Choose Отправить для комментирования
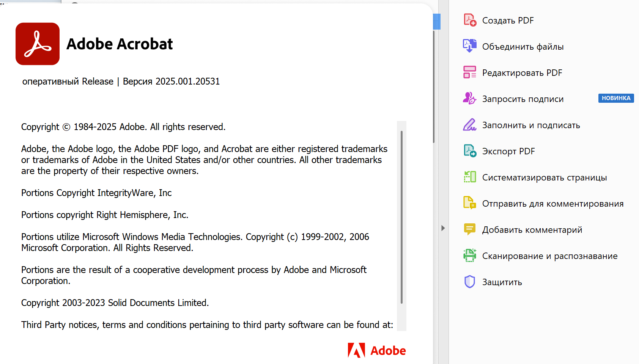Image resolution: width=639 pixels, height=364 pixels. click(x=553, y=204)
